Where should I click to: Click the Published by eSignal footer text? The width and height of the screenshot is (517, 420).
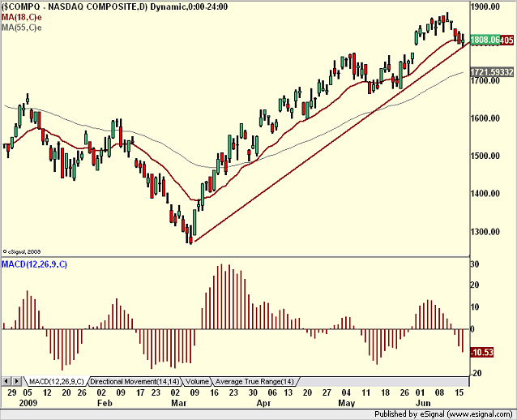point(443,414)
